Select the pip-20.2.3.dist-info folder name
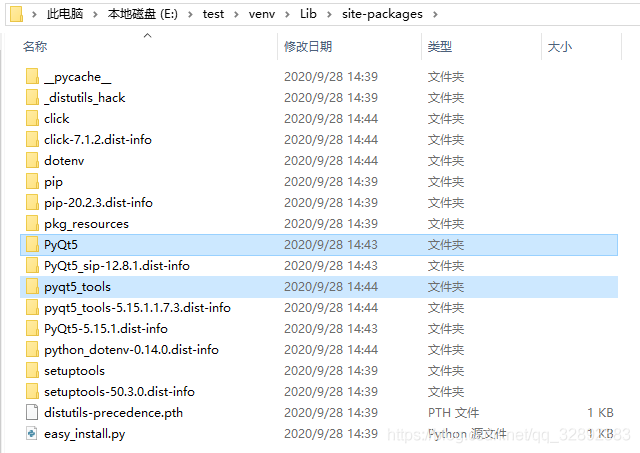This screenshot has height=453, width=640. pos(98,203)
